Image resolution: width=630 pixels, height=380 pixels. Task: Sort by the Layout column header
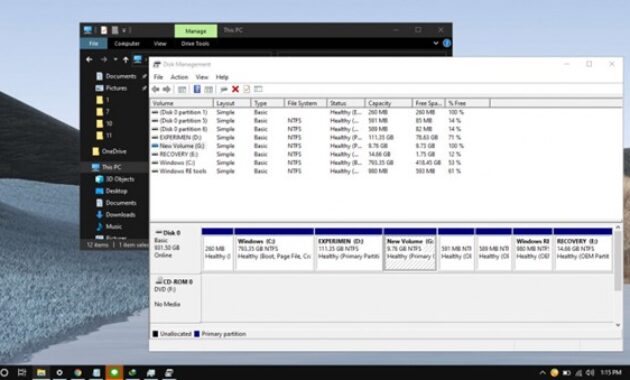coord(231,103)
